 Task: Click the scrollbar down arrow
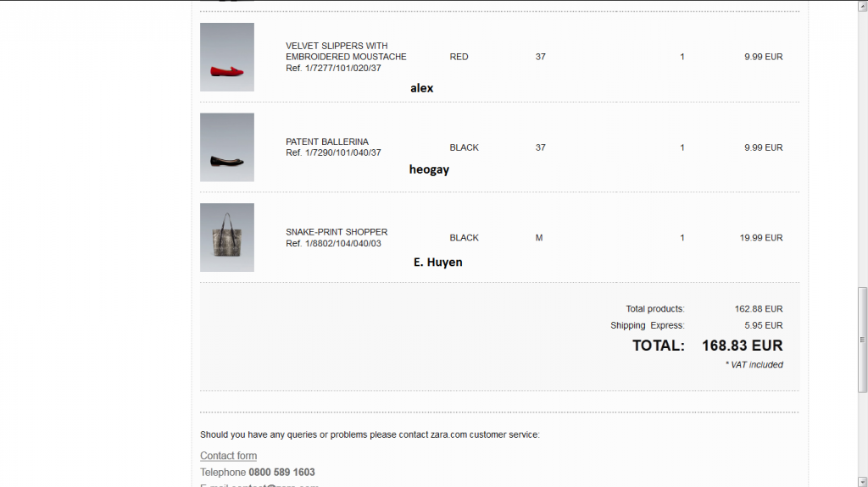tap(862, 481)
